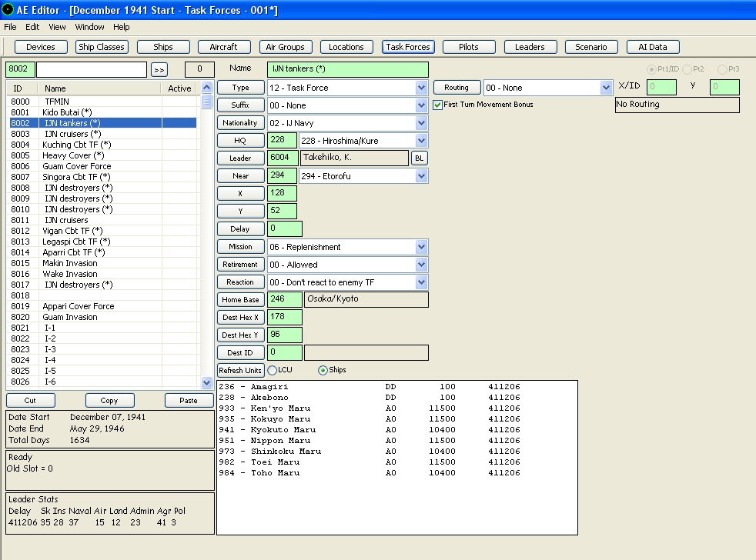The image size is (756, 560).
Task: Open the Near dropdown showing Etorofu
Action: (421, 176)
